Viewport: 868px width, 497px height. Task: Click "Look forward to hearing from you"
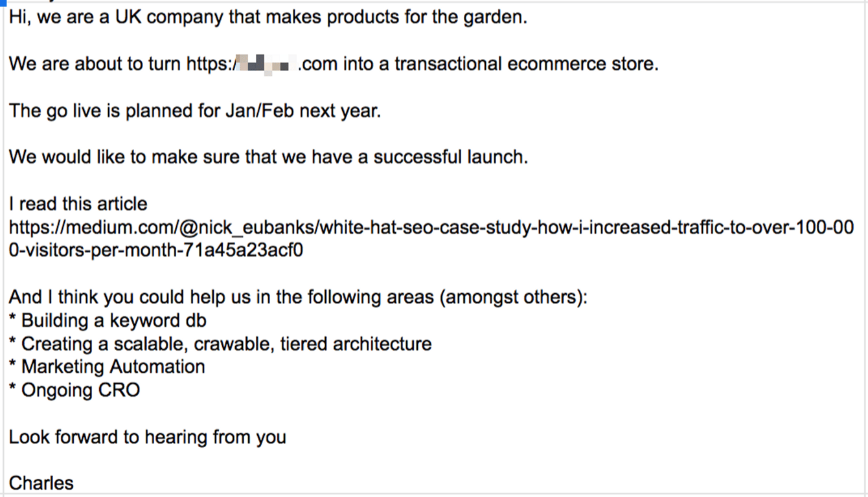pyautogui.click(x=147, y=437)
